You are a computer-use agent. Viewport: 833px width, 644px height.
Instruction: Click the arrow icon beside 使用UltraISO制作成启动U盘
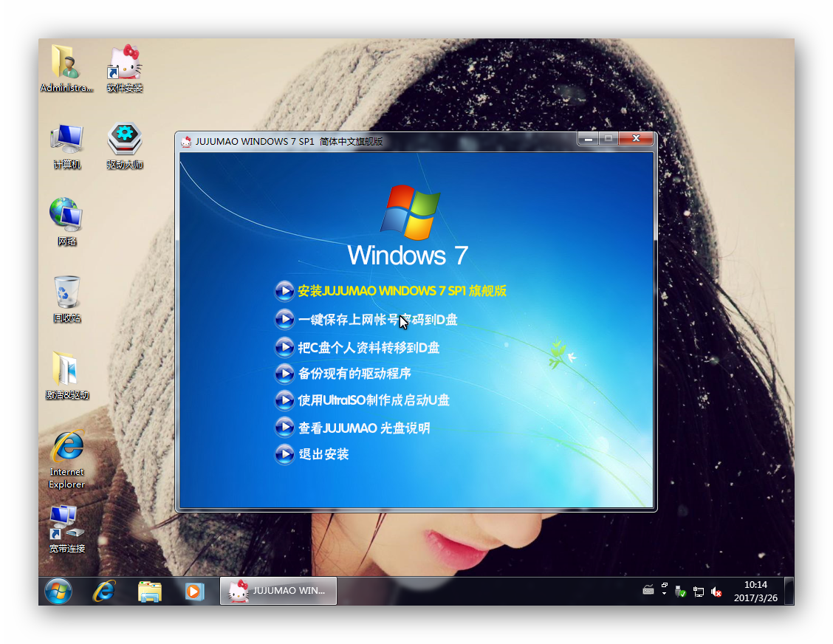(284, 400)
